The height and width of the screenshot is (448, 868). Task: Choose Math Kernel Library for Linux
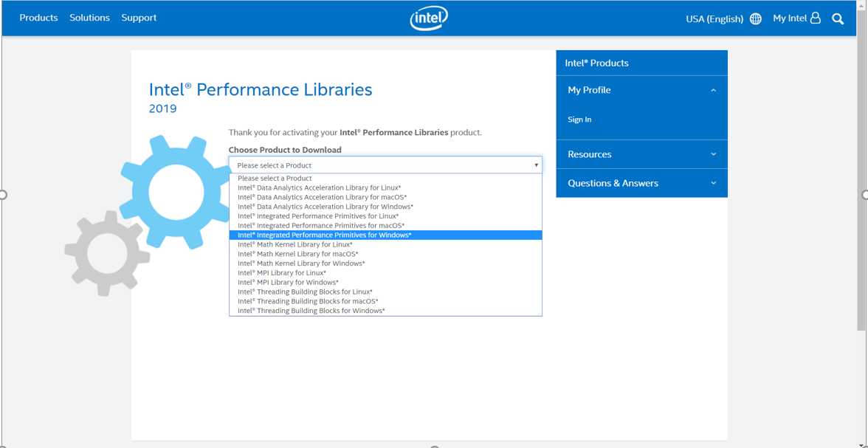(385, 244)
